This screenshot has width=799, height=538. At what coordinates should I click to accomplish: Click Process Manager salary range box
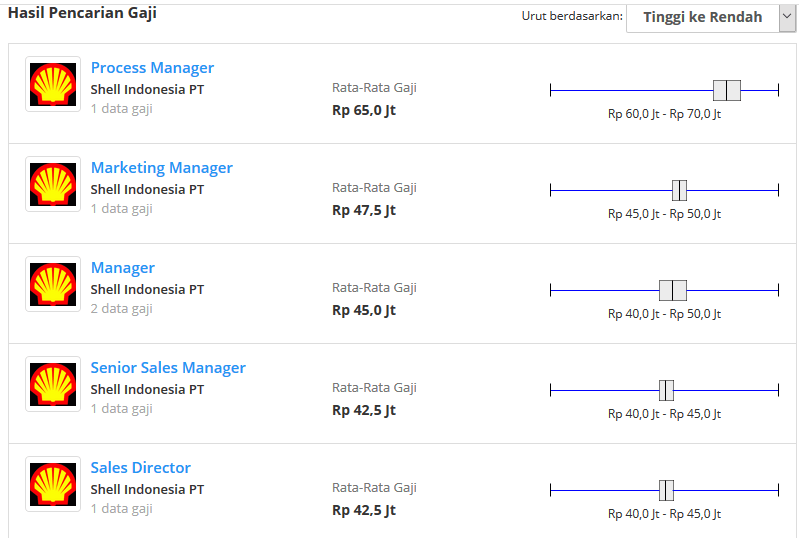(727, 90)
